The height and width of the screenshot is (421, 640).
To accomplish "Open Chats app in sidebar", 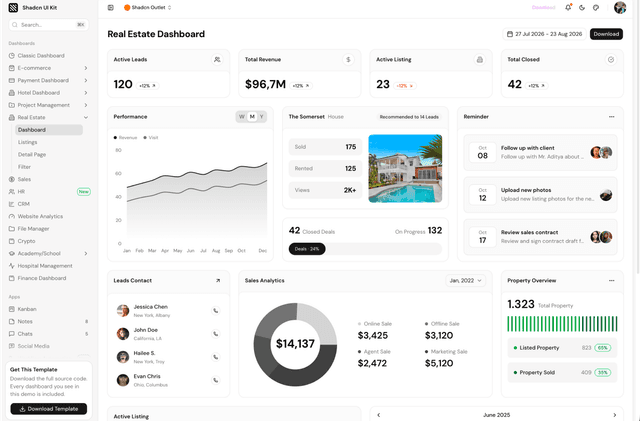I will click(x=49, y=334).
